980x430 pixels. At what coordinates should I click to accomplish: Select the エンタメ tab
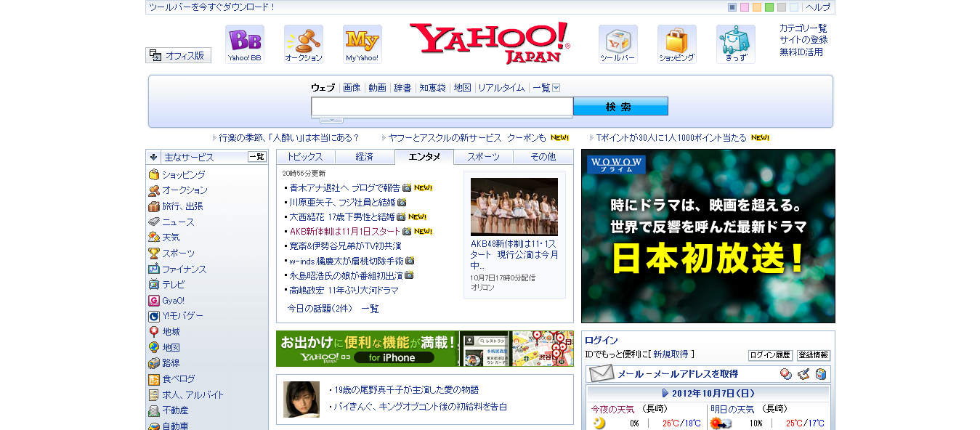[424, 157]
